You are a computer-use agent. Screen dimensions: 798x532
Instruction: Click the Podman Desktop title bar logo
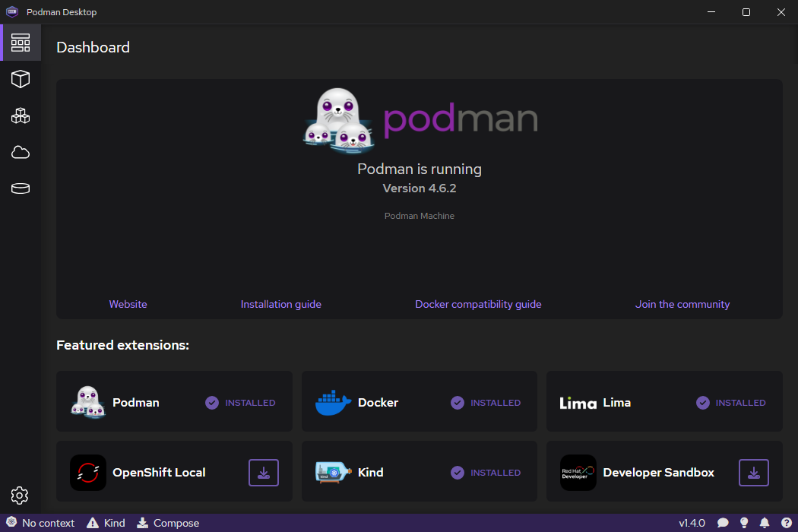pyautogui.click(x=11, y=11)
